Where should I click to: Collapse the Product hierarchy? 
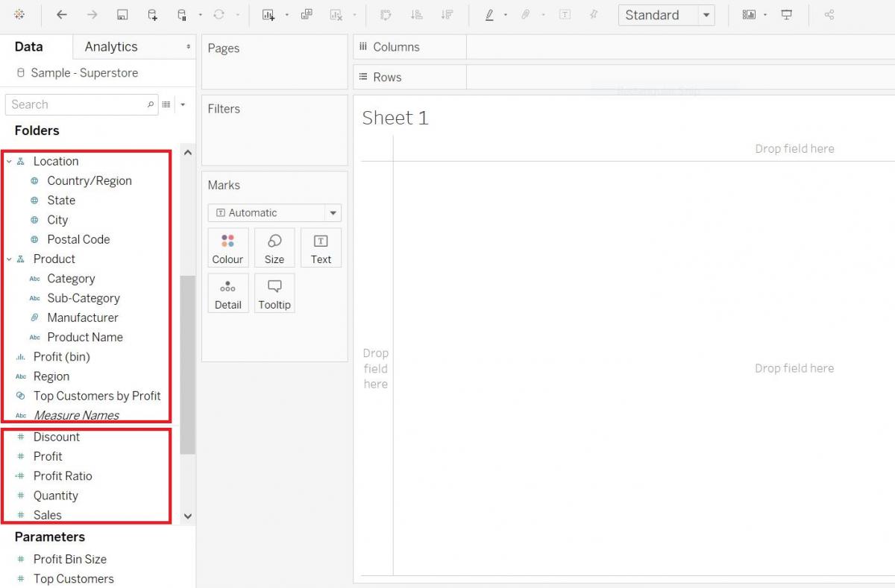click(x=9, y=259)
